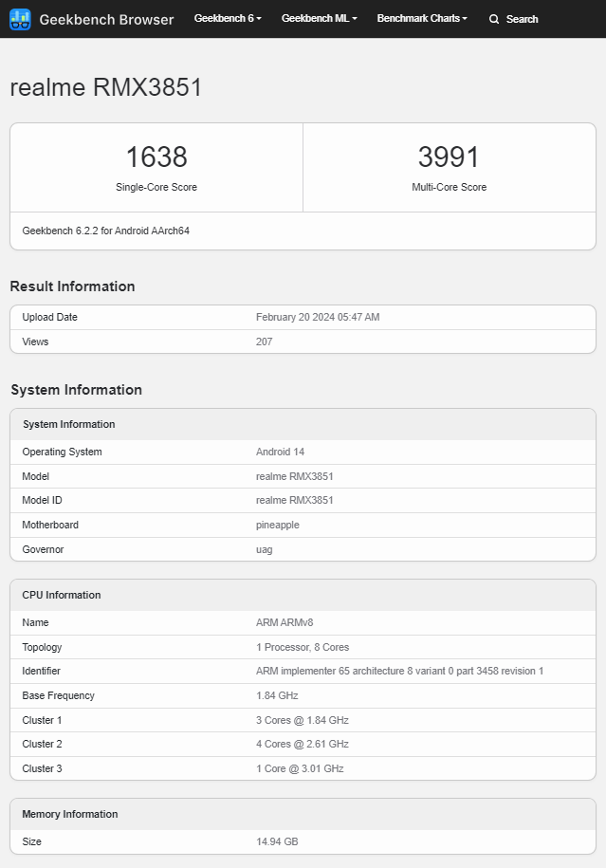This screenshot has height=868, width=606.
Task: Click the Search link in navbar
Action: [x=513, y=19]
